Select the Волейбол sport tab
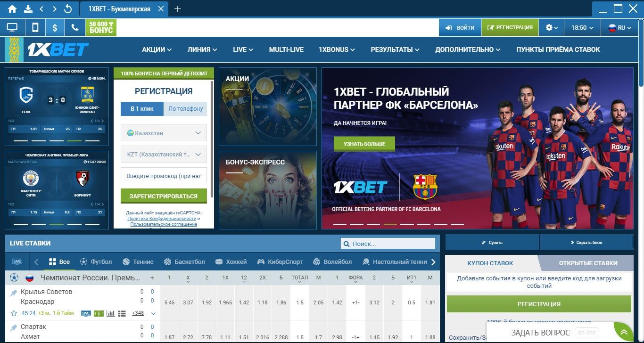 [x=332, y=262]
